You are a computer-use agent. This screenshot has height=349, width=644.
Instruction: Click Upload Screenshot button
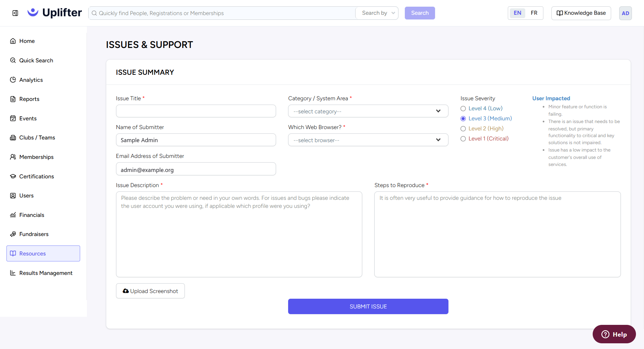[150, 291]
